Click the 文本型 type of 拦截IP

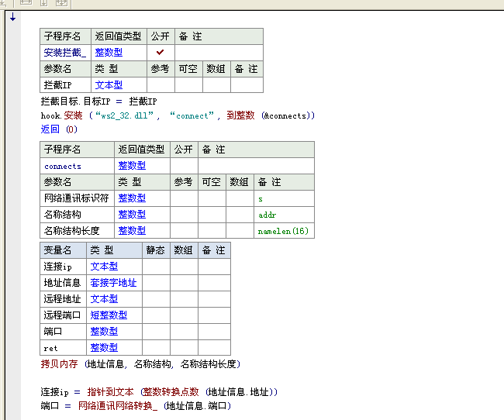109,85
